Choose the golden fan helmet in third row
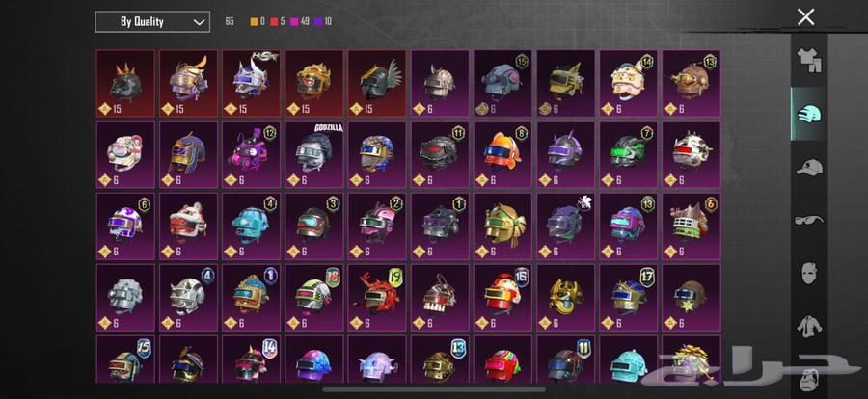The image size is (868, 399). click(x=502, y=226)
